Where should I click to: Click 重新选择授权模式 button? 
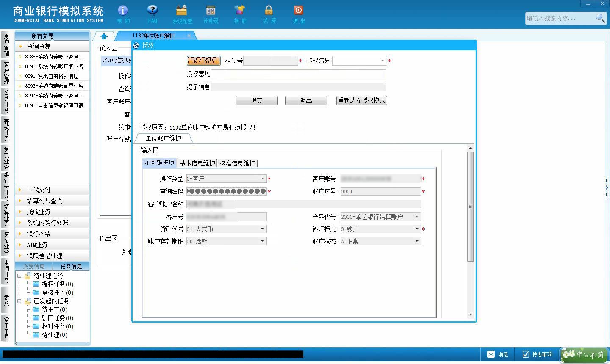click(x=362, y=100)
